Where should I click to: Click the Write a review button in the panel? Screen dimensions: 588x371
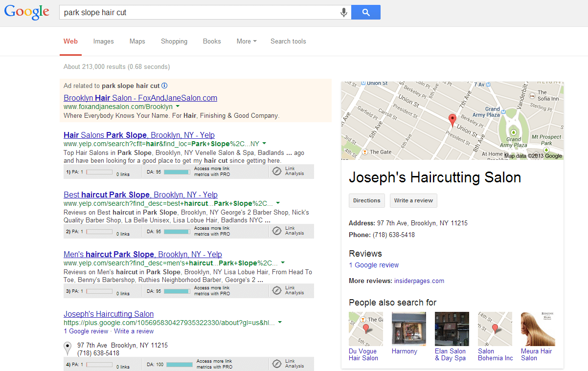pos(413,200)
